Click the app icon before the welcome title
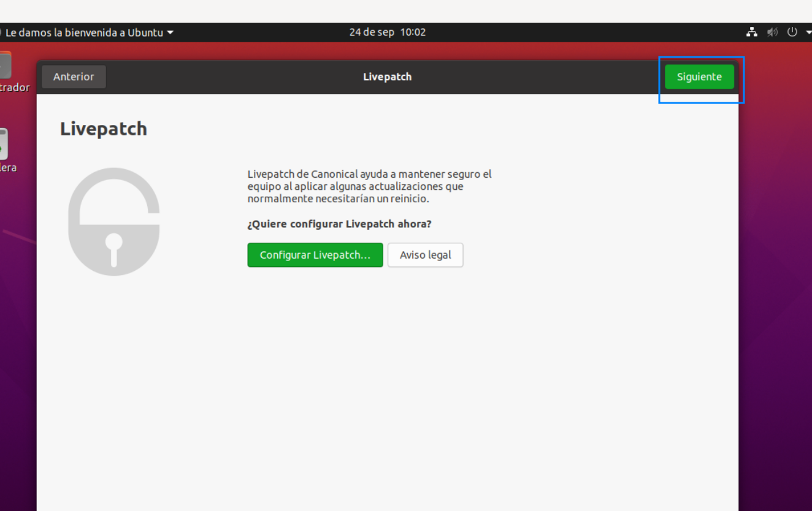The height and width of the screenshot is (511, 812). [1, 32]
